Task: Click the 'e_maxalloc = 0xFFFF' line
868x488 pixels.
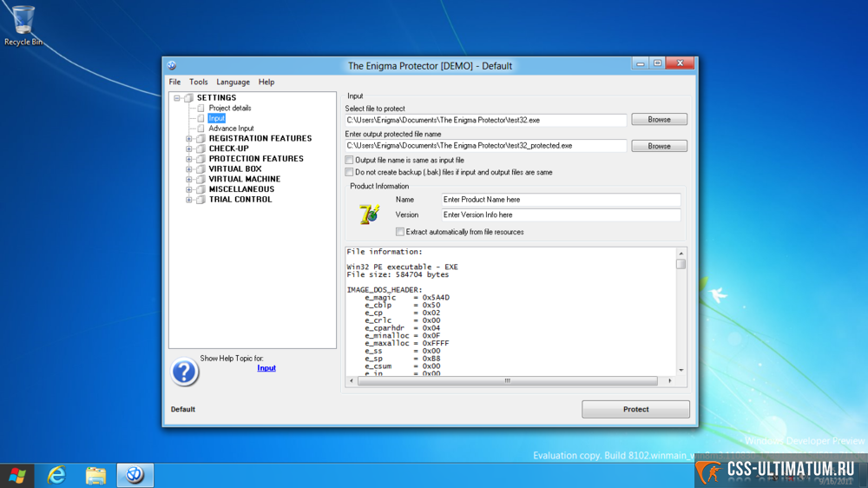Action: (x=407, y=344)
